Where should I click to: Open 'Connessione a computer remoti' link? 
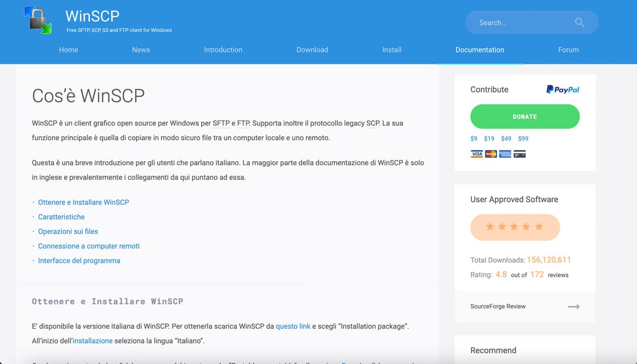(89, 246)
